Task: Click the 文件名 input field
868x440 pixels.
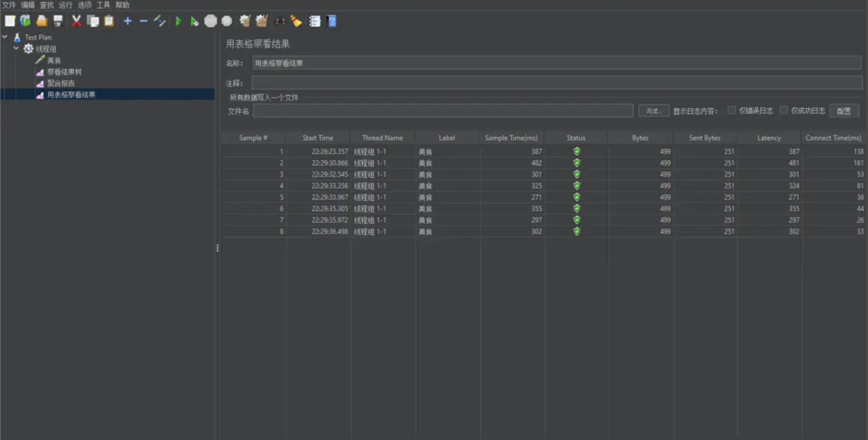Action: (x=443, y=111)
